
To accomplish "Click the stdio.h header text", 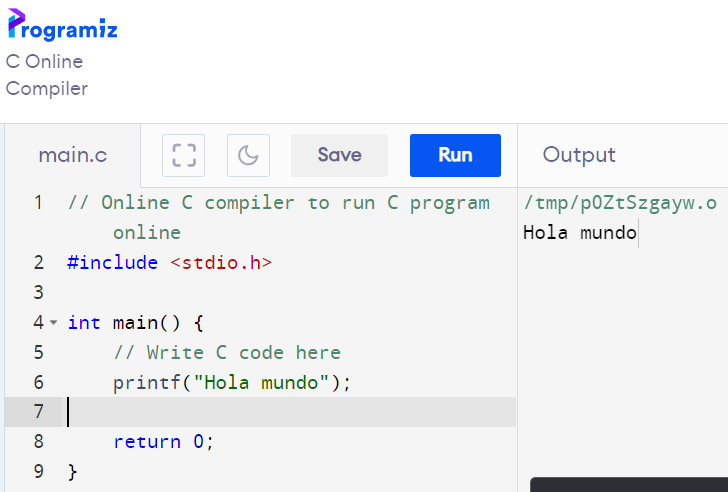I will (221, 263).
